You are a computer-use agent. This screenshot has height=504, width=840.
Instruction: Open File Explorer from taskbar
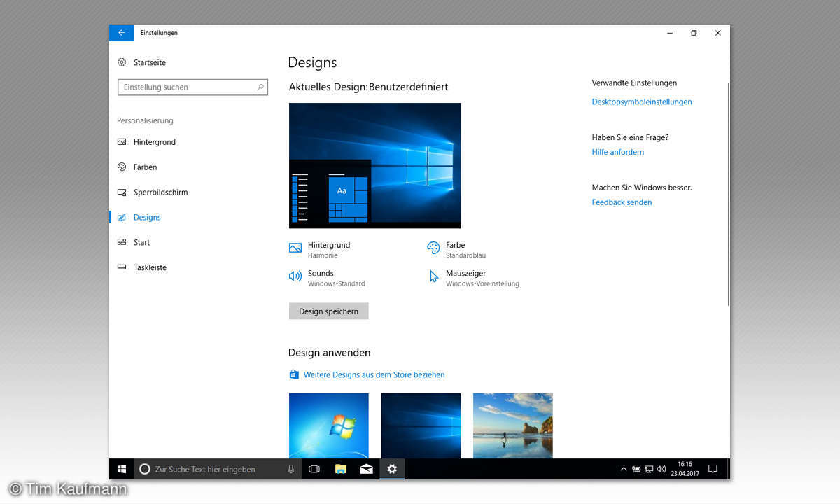[x=341, y=469]
